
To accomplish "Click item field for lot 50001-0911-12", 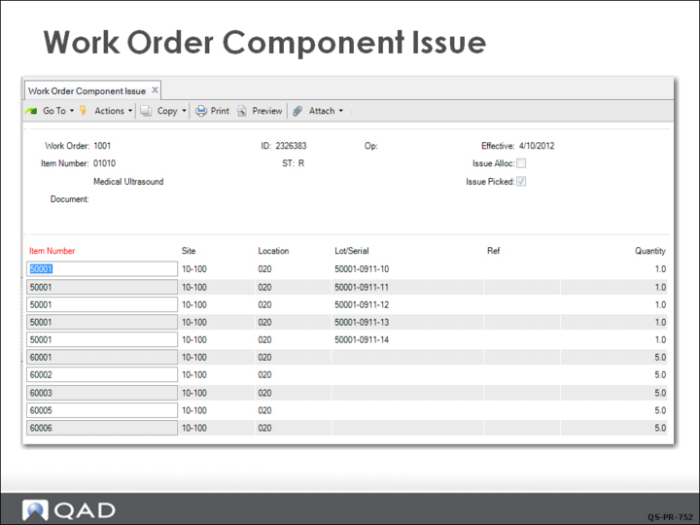I will click(x=102, y=304).
